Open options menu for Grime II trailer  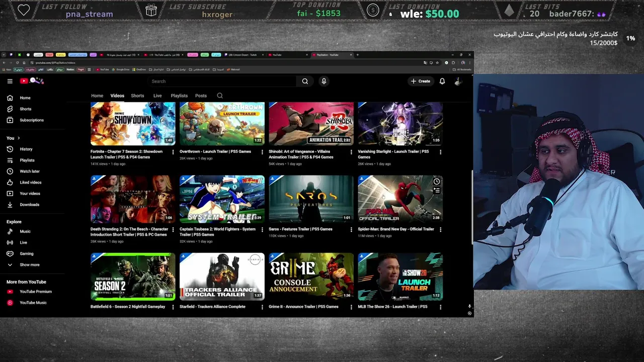pyautogui.click(x=351, y=307)
